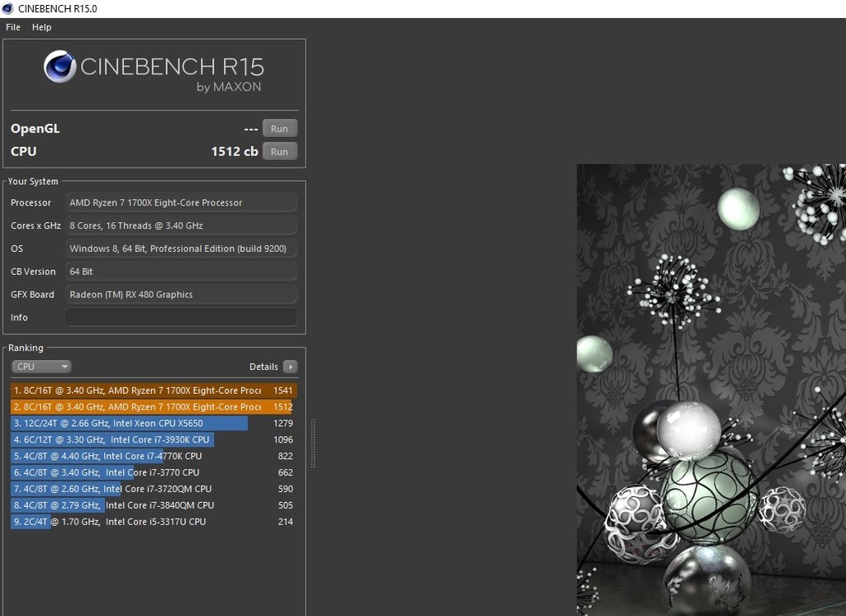This screenshot has width=846, height=616.
Task: Run the CPU benchmark
Action: coord(279,151)
